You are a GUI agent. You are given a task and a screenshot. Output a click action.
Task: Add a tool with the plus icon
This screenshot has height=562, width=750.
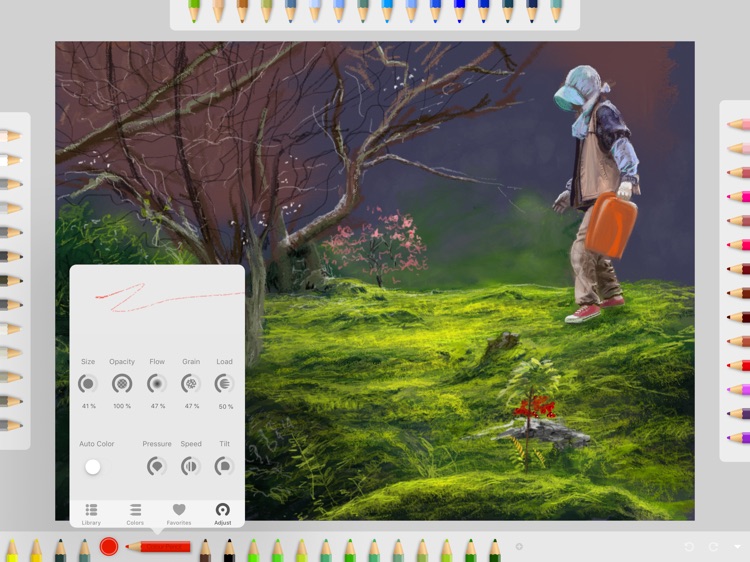[x=519, y=546]
